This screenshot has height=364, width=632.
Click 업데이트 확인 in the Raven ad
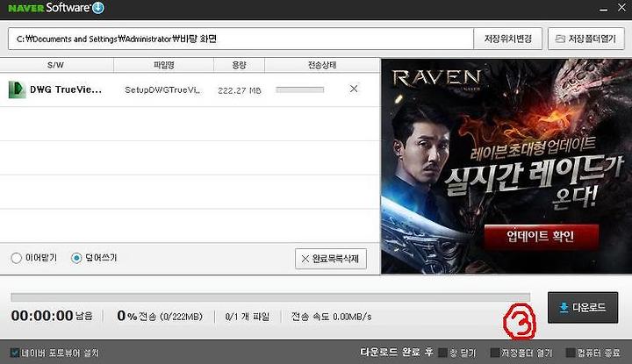542,236
